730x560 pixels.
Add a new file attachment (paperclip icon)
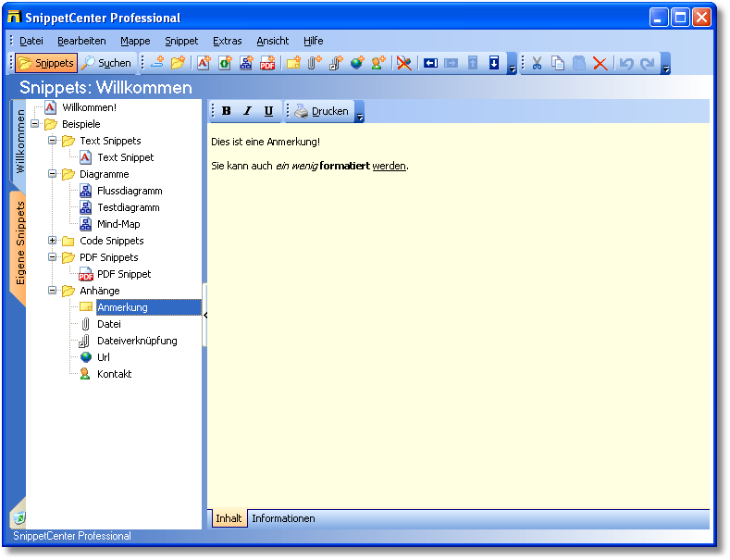315,62
